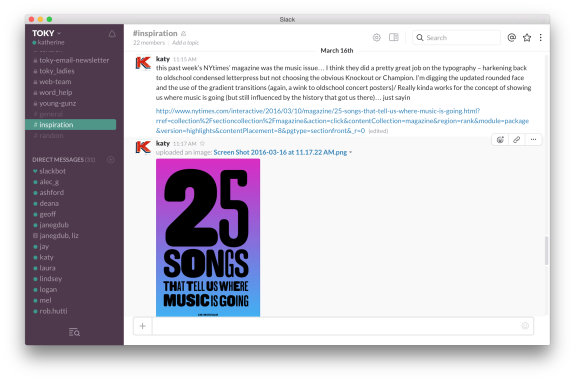Add a new direct message
The height and width of the screenshot is (381, 575).
pos(110,160)
